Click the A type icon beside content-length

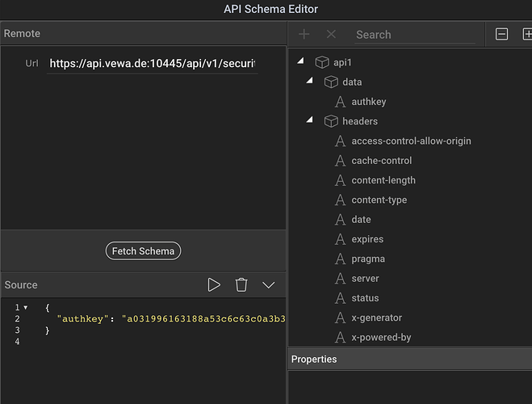click(x=341, y=180)
